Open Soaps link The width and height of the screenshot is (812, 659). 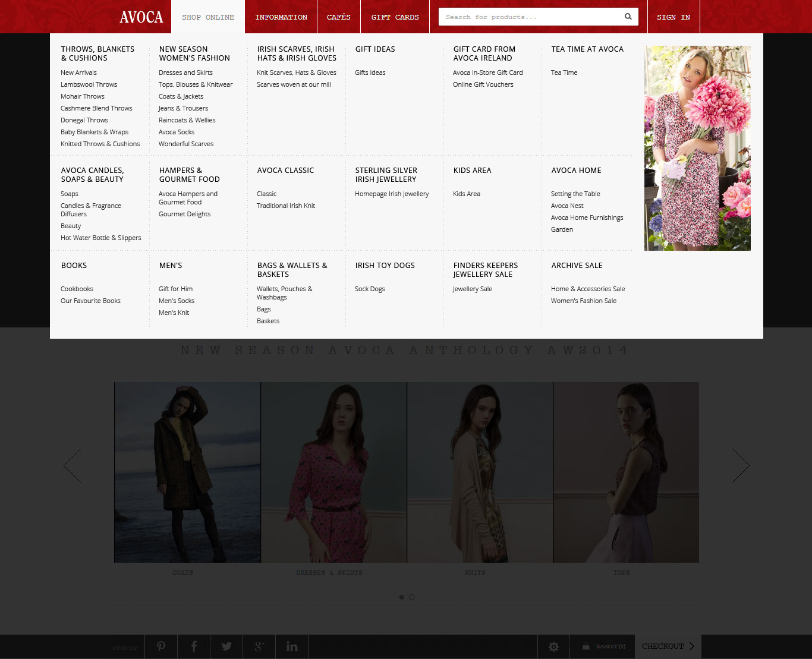coord(70,194)
